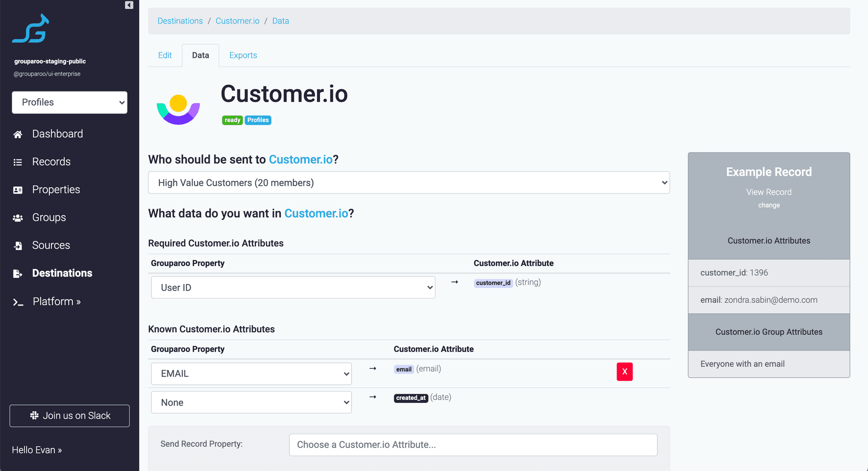Click the Groups people icon
The height and width of the screenshot is (471, 868).
18,218
